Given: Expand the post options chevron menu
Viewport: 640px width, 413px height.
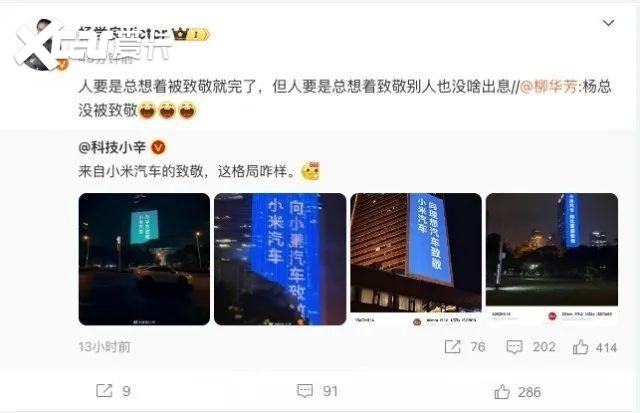Looking at the screenshot, I should pos(608,23).
